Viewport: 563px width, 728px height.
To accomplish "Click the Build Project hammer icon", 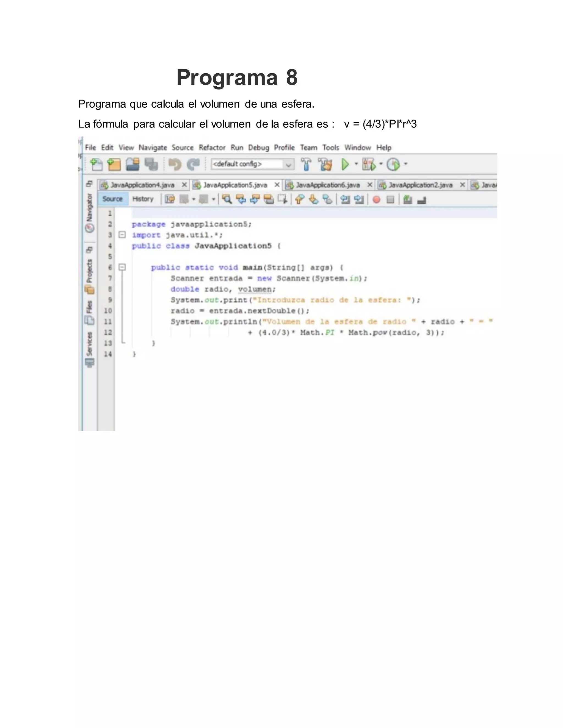I will tap(306, 164).
